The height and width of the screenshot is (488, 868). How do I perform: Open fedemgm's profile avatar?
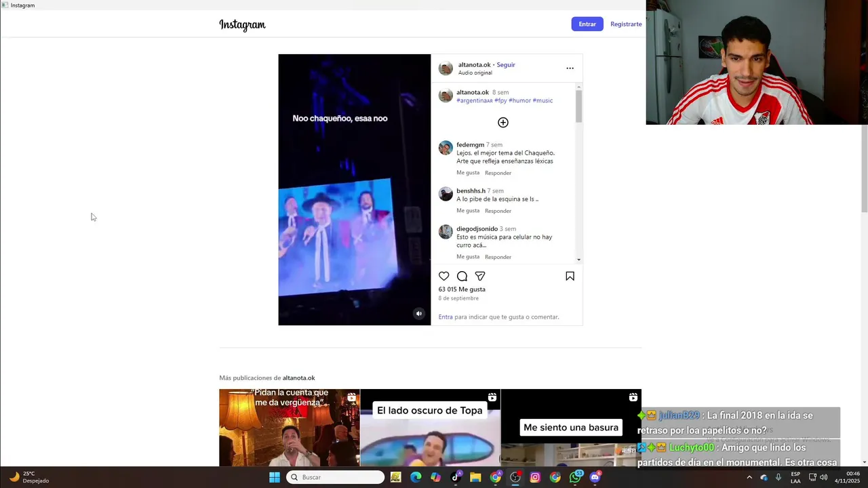(446, 148)
